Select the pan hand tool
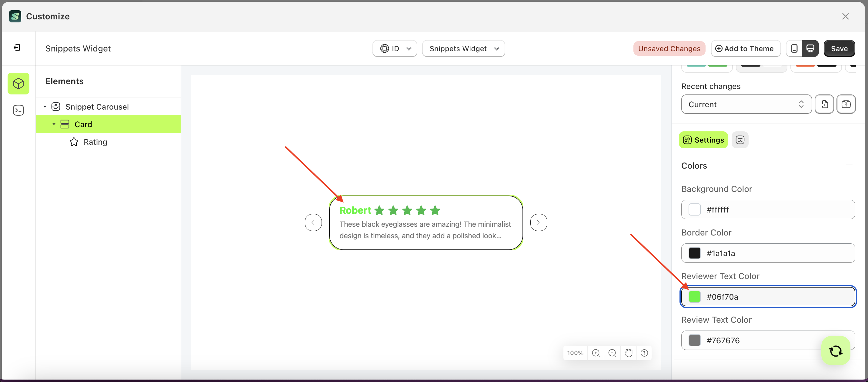 coord(629,353)
